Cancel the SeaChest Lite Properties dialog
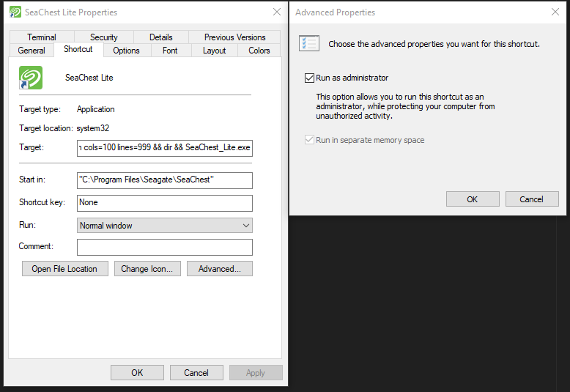Viewport: 570px width, 392px height. point(196,373)
